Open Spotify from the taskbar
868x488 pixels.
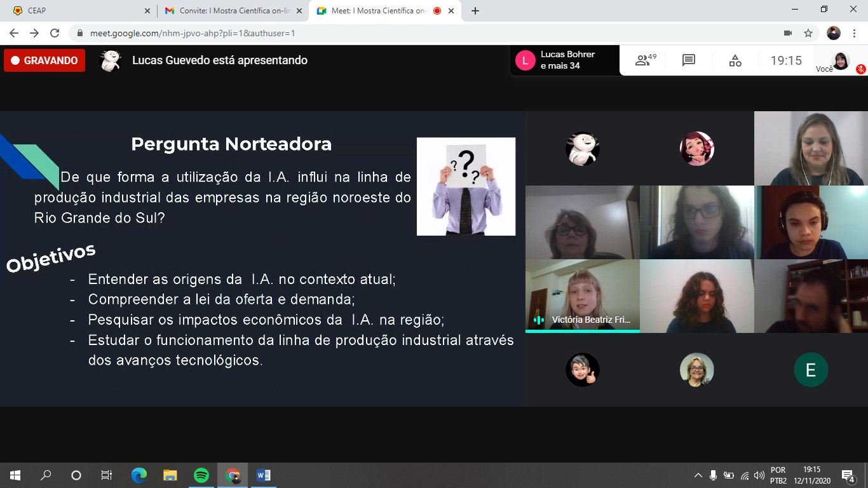point(201,475)
